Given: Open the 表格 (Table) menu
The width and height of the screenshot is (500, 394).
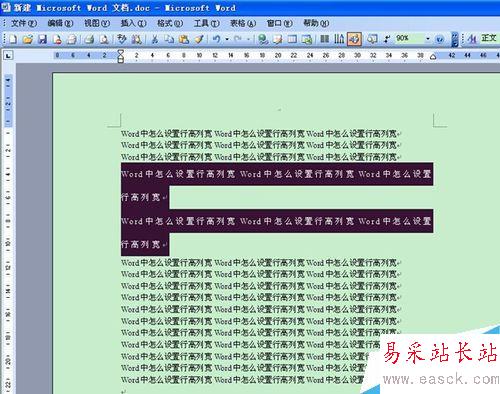Looking at the screenshot, I should click(x=243, y=23).
